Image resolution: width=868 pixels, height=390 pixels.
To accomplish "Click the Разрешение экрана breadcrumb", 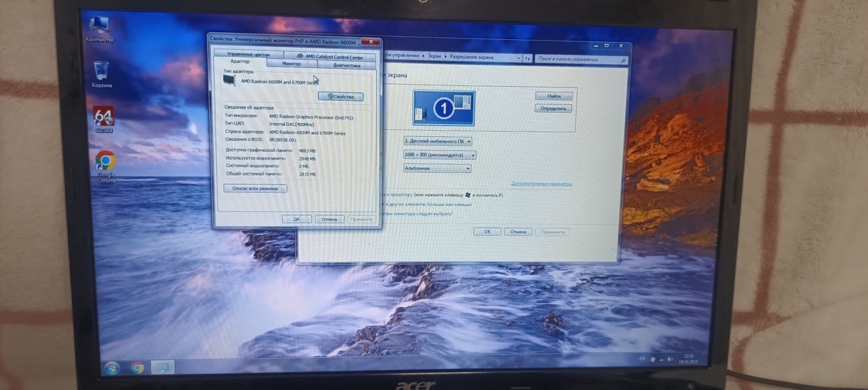I will [x=472, y=57].
